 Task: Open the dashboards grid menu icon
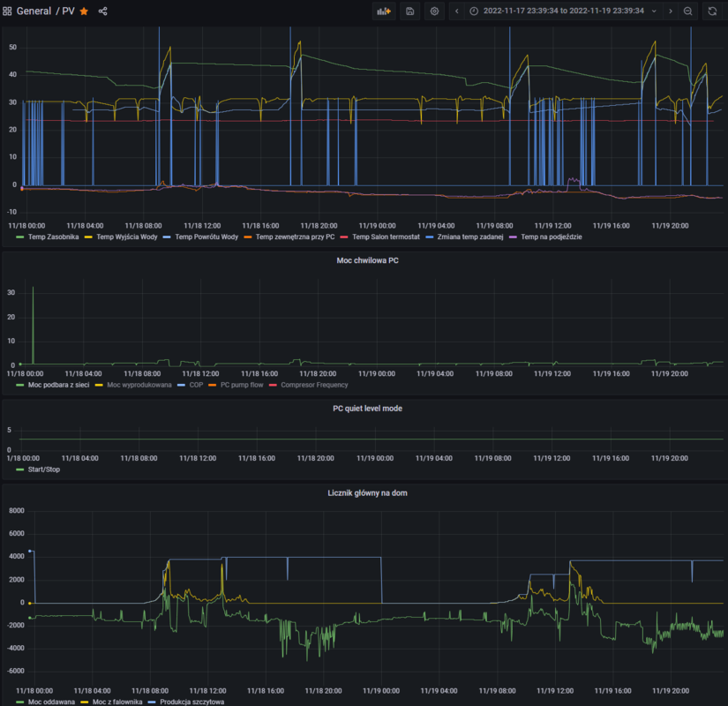[8, 11]
